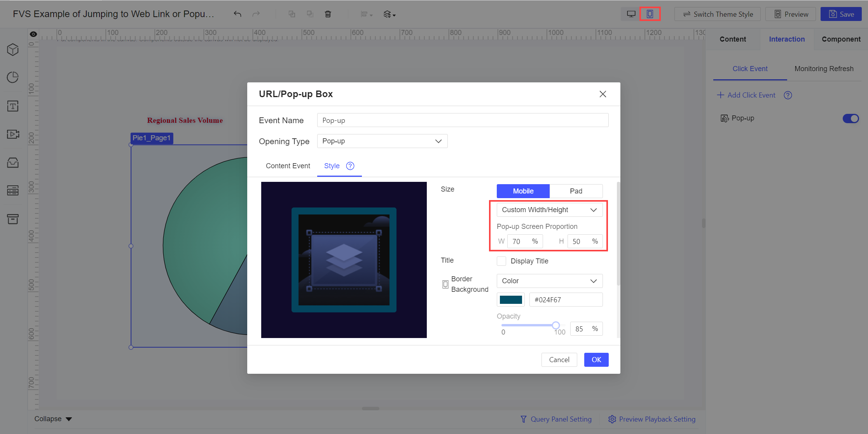Click the help icon beside Add Click Event

(788, 95)
